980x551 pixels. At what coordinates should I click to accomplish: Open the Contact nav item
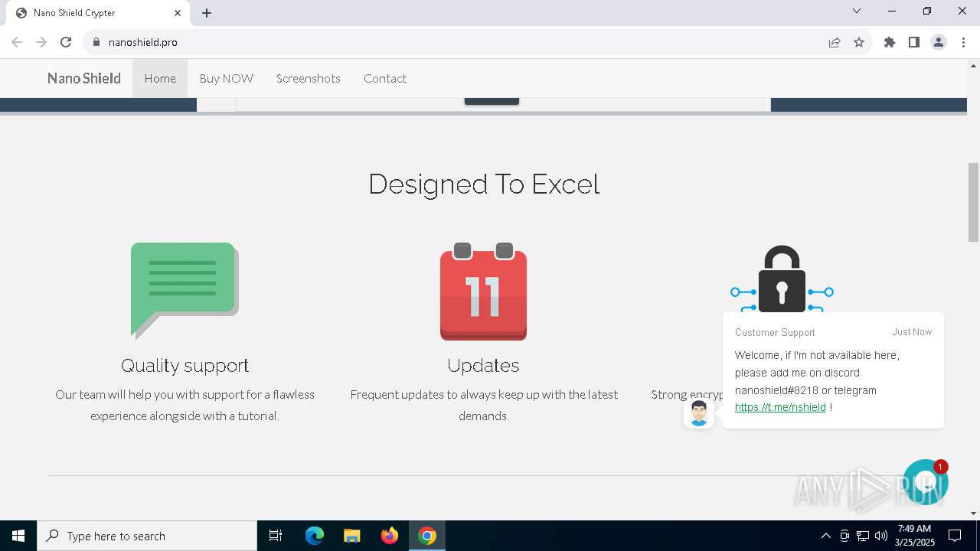385,78
